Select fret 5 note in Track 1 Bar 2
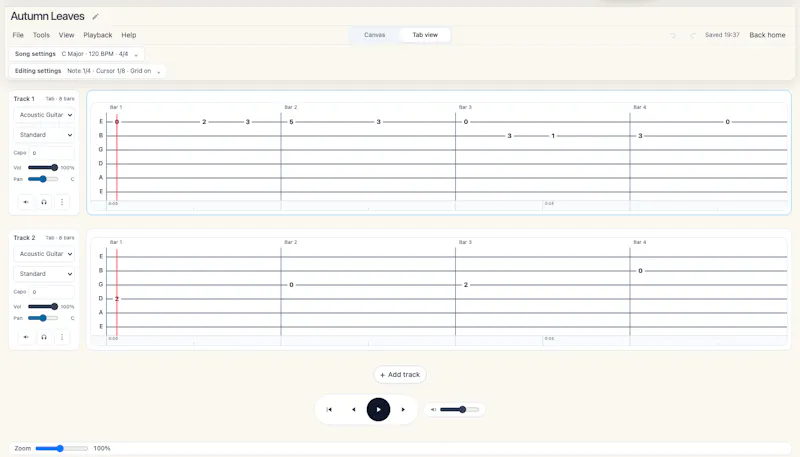 coord(291,122)
